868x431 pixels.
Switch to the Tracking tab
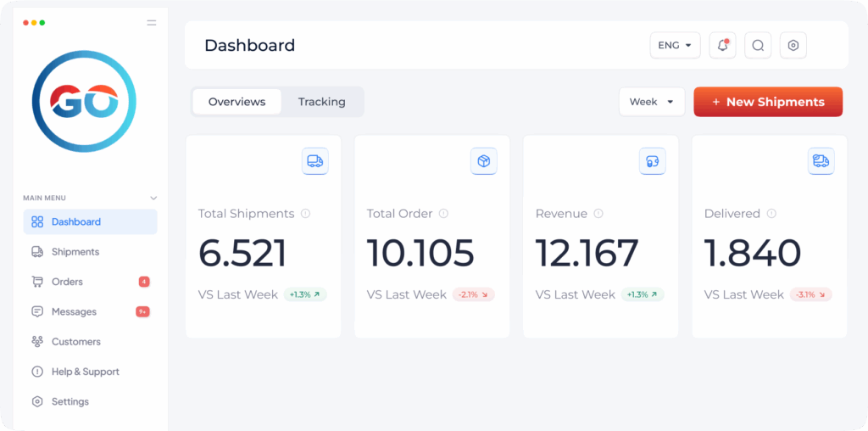321,102
